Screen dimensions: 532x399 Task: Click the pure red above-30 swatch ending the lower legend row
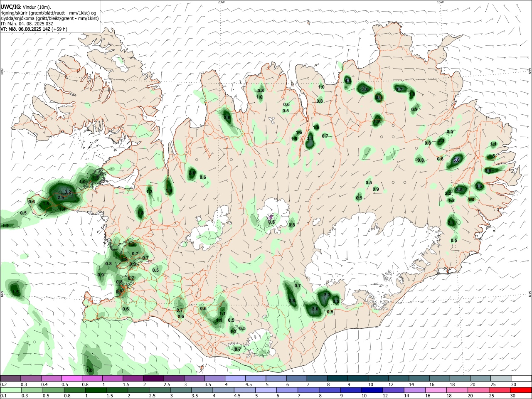tap(520, 390)
